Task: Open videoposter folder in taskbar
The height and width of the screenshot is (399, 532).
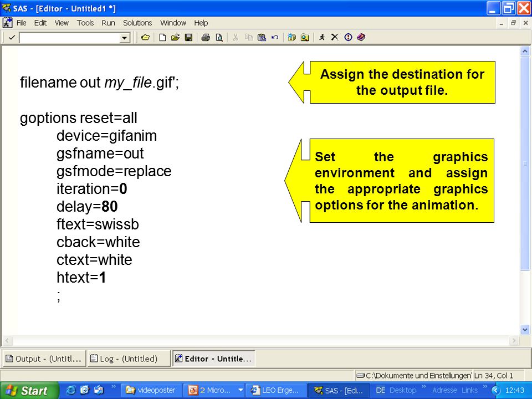Action: pyautogui.click(x=151, y=391)
